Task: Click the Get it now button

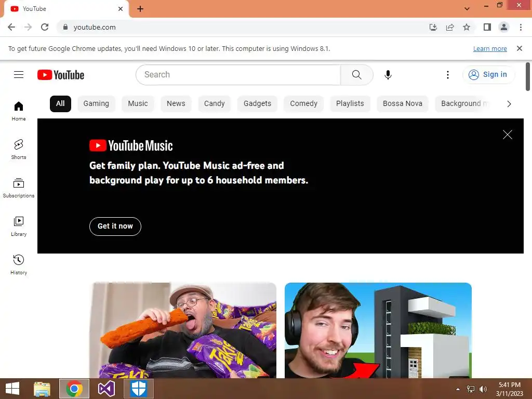Action: click(x=115, y=227)
